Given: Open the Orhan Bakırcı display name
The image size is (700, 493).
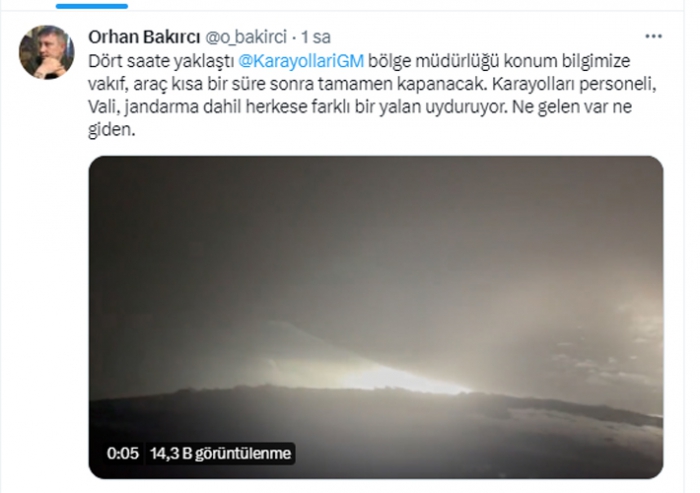Looking at the screenshot, I should [x=144, y=37].
